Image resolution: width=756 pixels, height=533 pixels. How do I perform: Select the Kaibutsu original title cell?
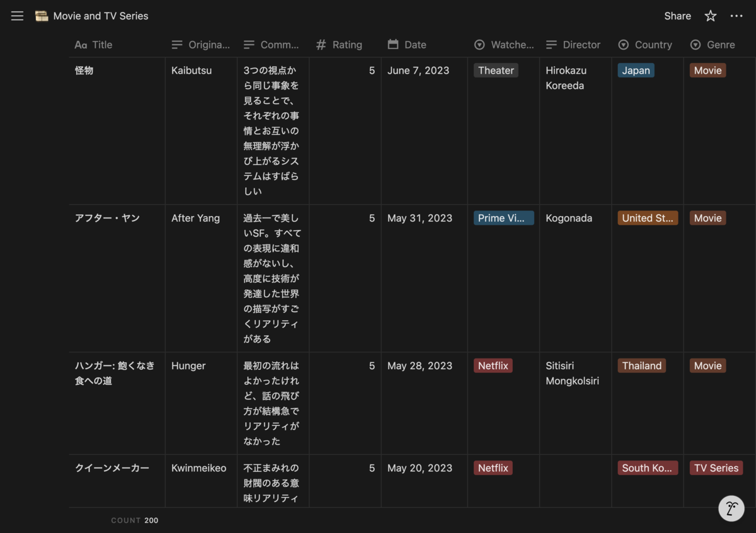point(201,131)
